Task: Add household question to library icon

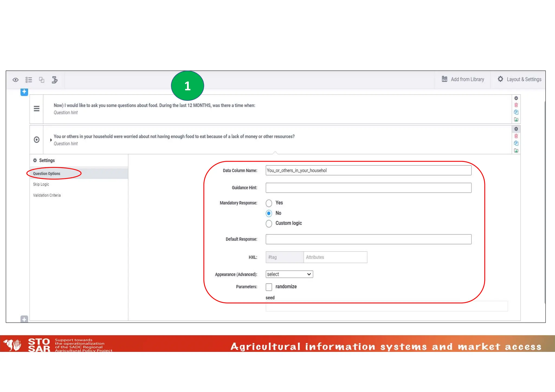Action: point(516,151)
